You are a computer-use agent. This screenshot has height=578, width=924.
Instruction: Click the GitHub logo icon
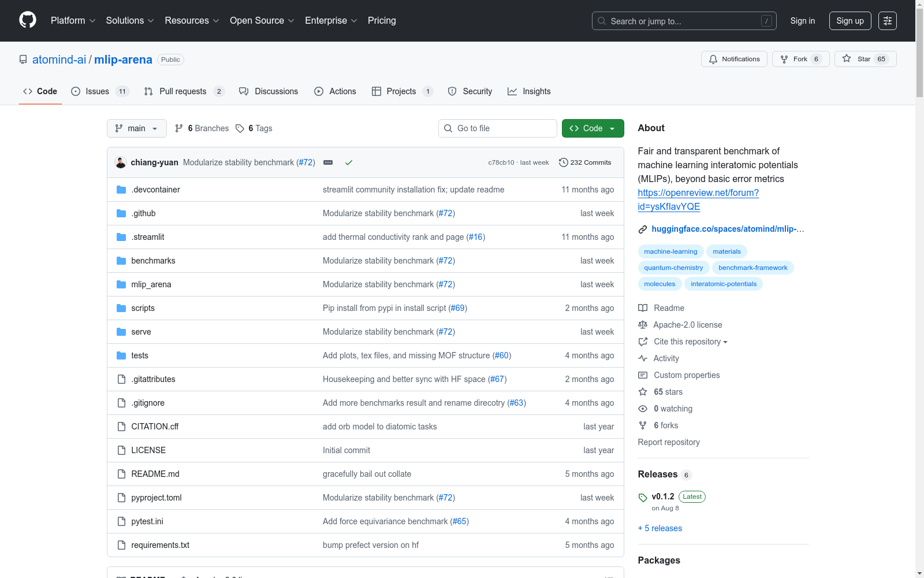(x=28, y=20)
